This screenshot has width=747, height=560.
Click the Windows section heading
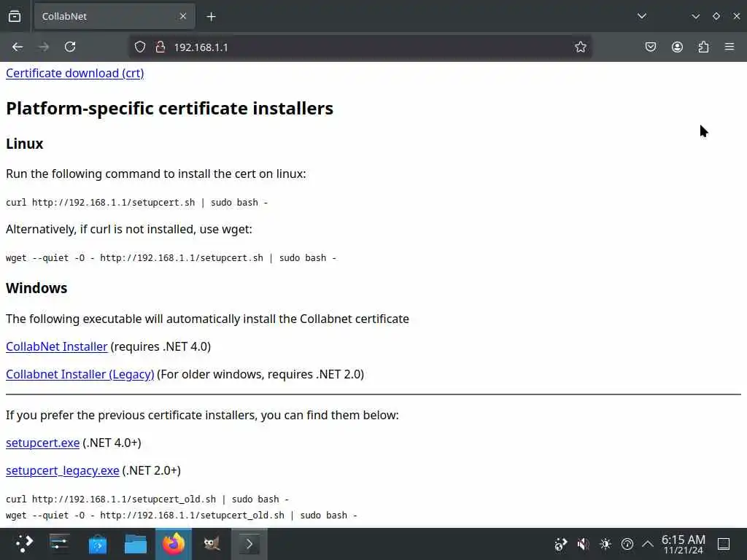coord(36,288)
